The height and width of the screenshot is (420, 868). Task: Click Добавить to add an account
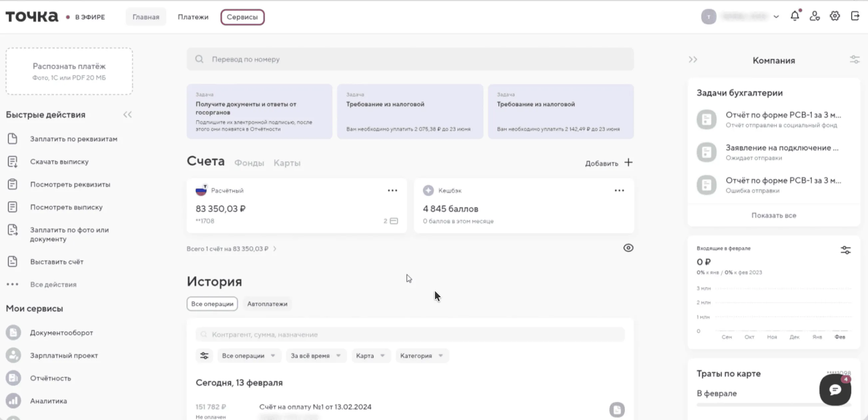click(x=608, y=163)
